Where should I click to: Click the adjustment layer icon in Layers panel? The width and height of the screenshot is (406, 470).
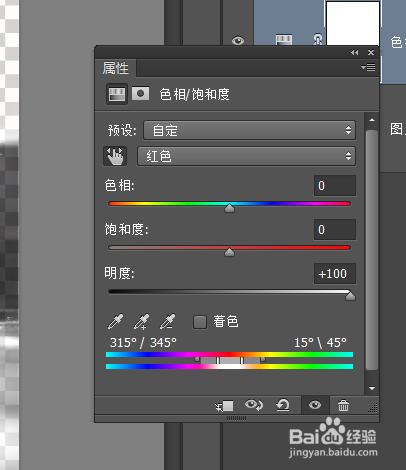click(x=284, y=39)
